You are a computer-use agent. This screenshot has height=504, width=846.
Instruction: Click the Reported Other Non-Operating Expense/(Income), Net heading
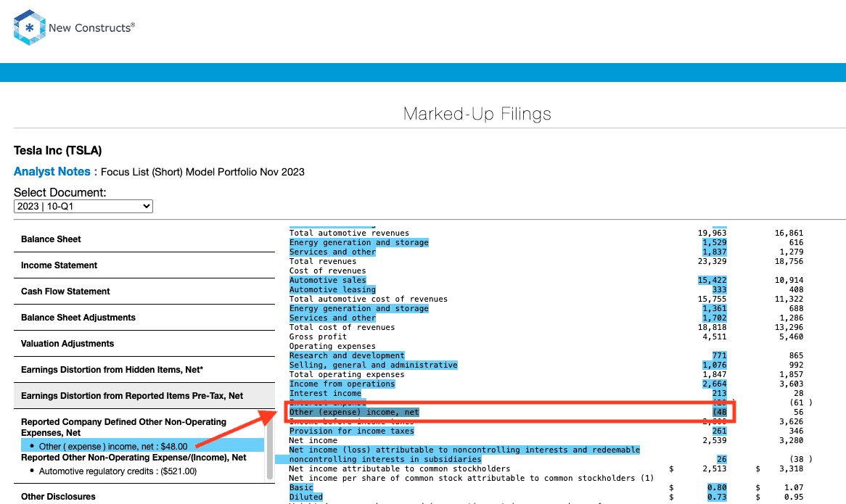click(x=134, y=458)
